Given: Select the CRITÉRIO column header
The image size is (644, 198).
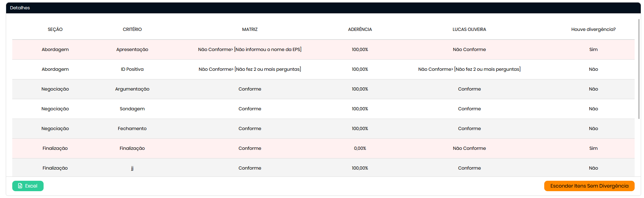Looking at the screenshot, I should (x=132, y=29).
